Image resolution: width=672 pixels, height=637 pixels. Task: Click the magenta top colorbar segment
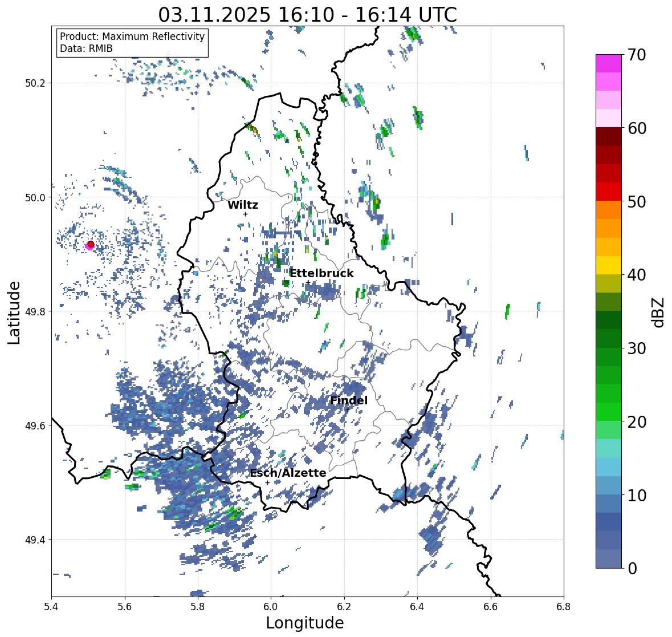(609, 63)
